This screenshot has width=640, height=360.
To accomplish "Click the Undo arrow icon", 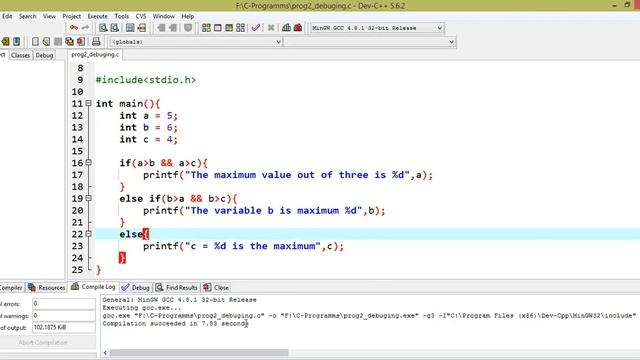I will (73, 28).
